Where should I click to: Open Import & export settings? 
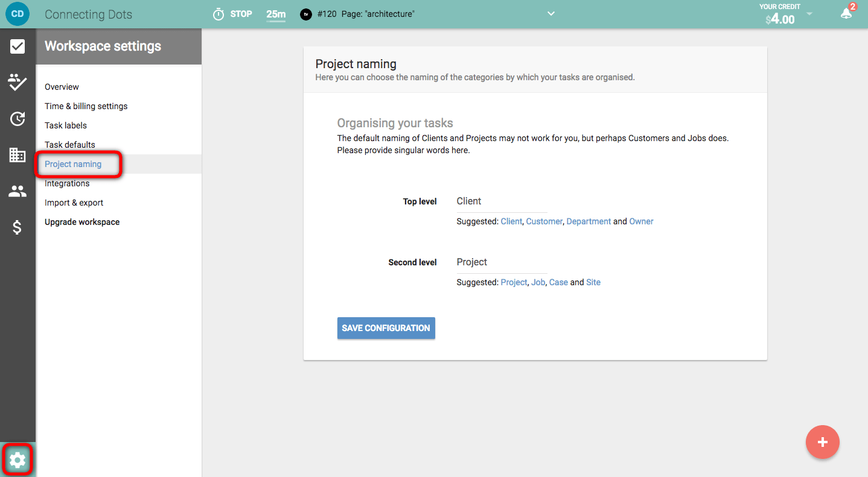[x=74, y=203]
